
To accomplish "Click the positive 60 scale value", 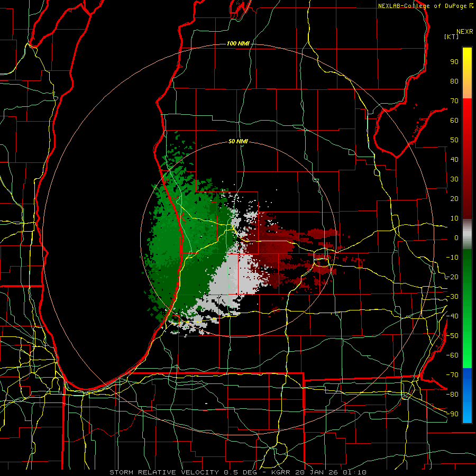I will point(454,121).
